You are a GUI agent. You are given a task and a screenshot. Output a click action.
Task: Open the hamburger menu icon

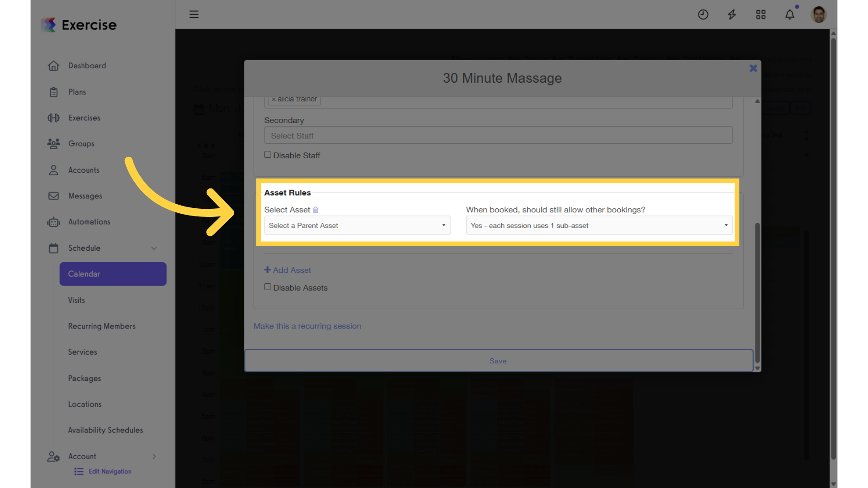[194, 14]
